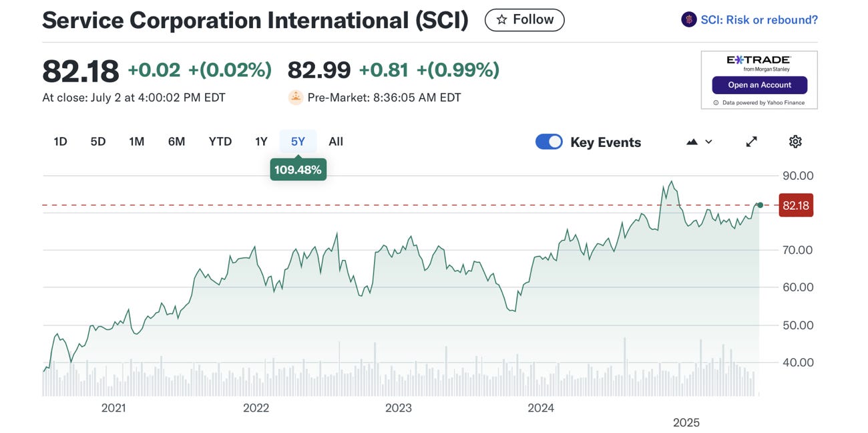Image resolution: width=868 pixels, height=433 pixels.
Task: Select the 1D time range
Action: (60, 142)
